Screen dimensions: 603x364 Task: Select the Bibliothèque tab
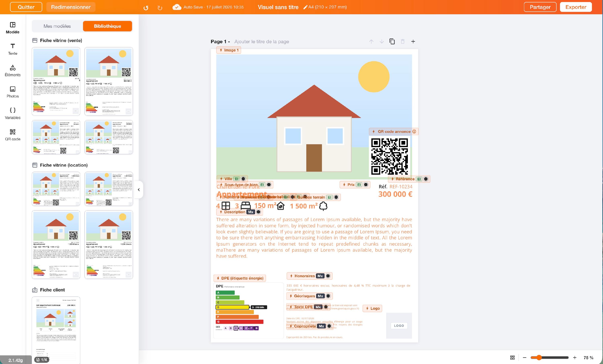(107, 26)
